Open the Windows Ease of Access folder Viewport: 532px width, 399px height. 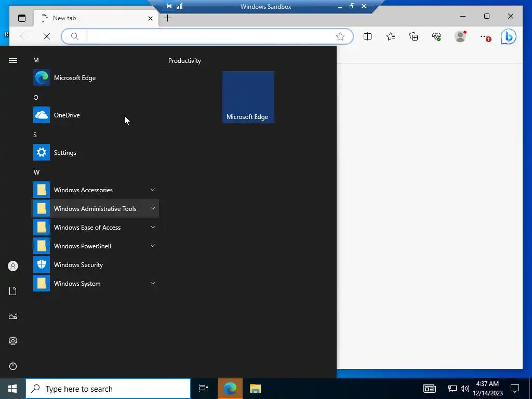click(95, 227)
